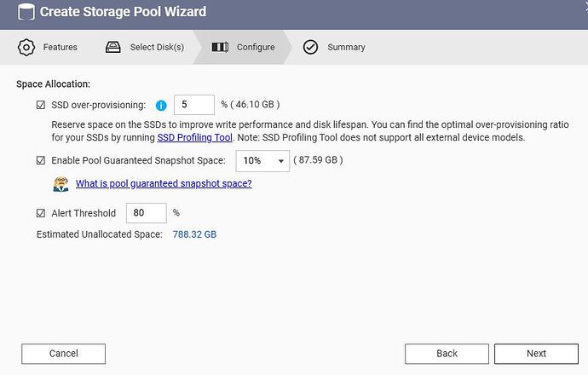
Task: Click the Summary checkmark circle icon
Action: coord(310,47)
